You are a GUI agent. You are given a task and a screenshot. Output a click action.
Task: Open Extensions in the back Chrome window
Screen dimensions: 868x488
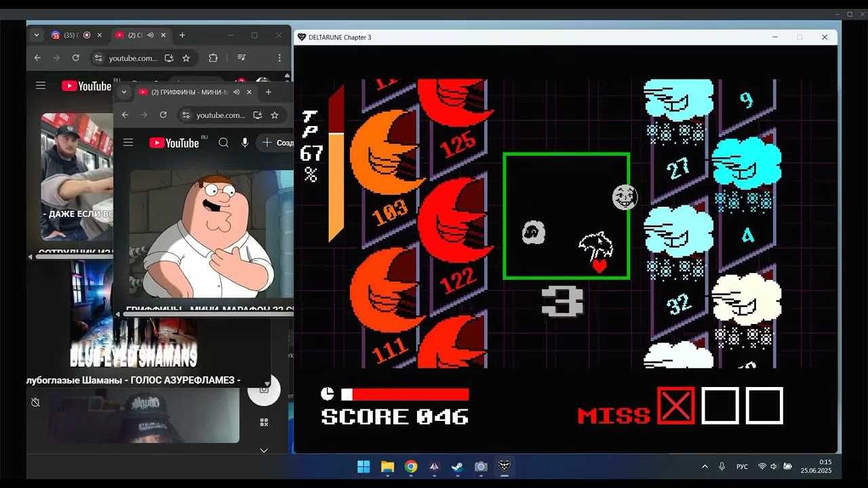[x=213, y=58]
